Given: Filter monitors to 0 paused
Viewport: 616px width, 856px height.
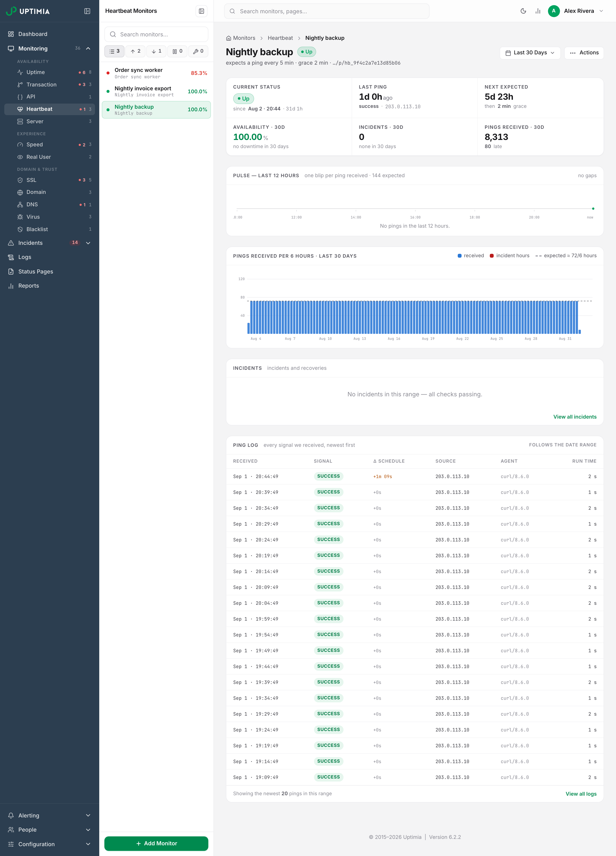Looking at the screenshot, I should [x=177, y=51].
